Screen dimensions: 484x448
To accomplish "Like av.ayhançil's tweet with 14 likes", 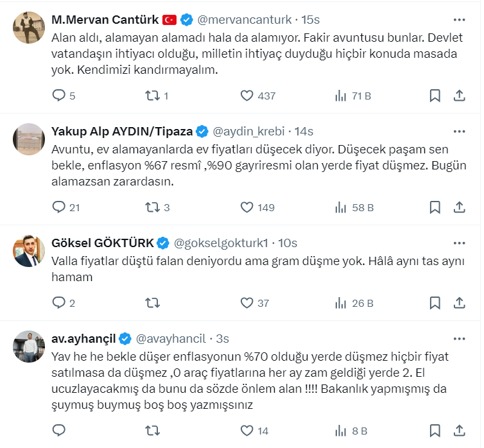I will click(x=247, y=431).
